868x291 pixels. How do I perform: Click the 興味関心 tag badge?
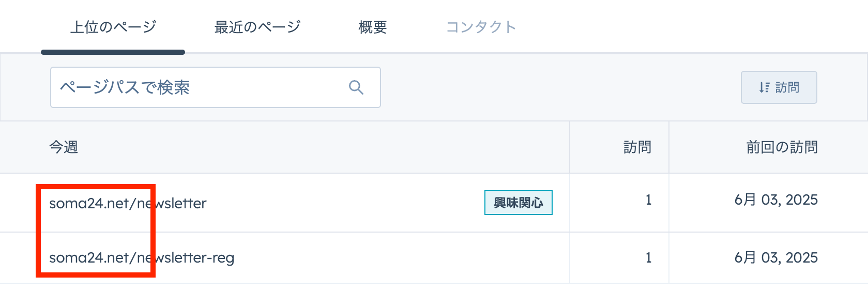pyautogui.click(x=519, y=203)
